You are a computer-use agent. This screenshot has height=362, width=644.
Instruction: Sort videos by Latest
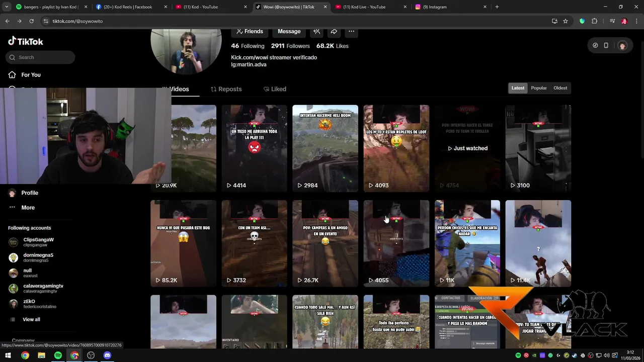click(518, 88)
